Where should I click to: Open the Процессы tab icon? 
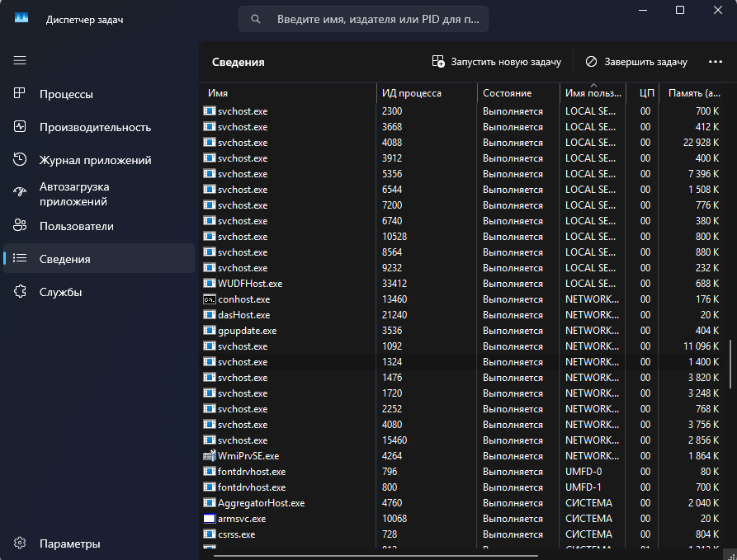pyautogui.click(x=20, y=93)
